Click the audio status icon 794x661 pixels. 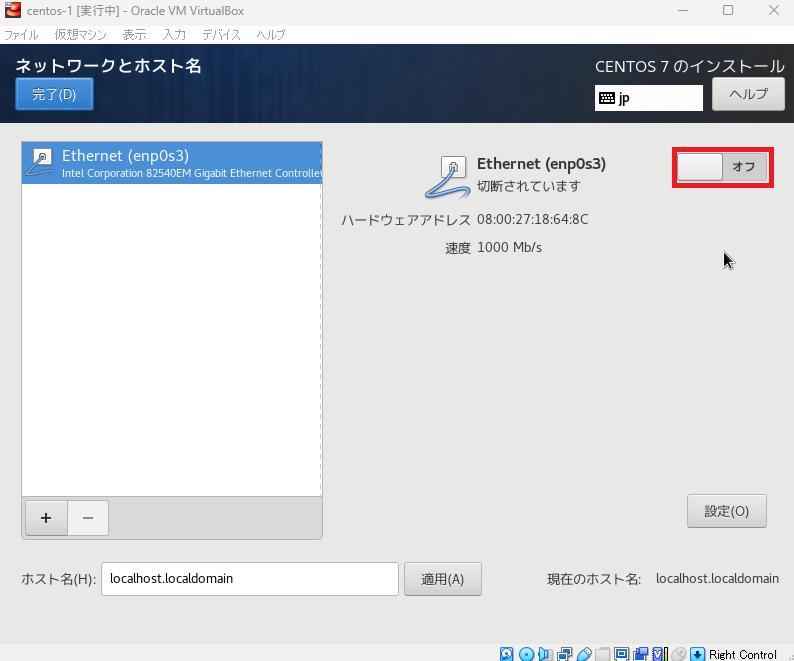click(545, 654)
